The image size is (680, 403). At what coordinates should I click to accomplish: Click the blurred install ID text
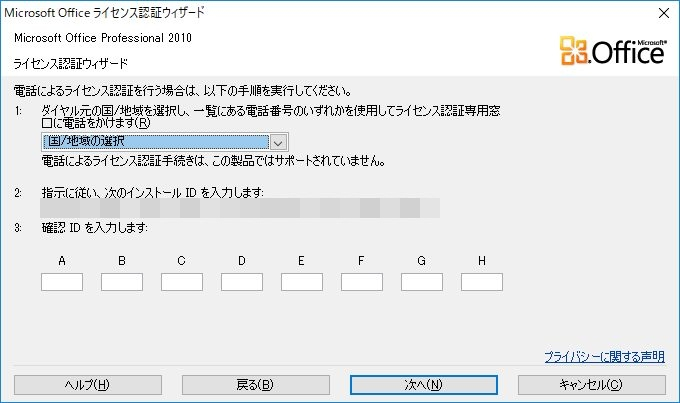[240, 208]
